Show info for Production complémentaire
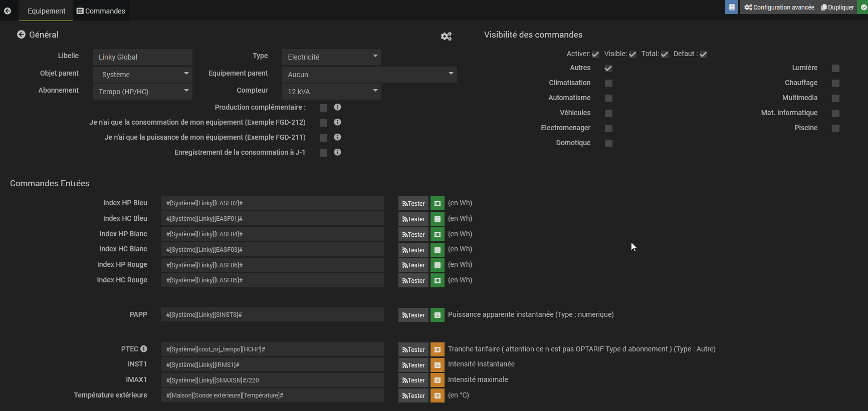The width and height of the screenshot is (868, 411). [338, 107]
